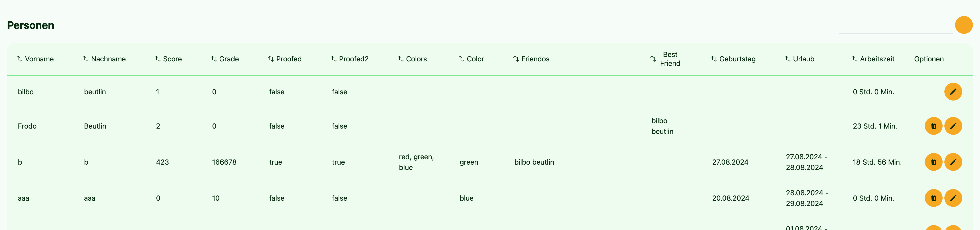Delete the Frodo Beutlin row
980x230 pixels.
(933, 126)
